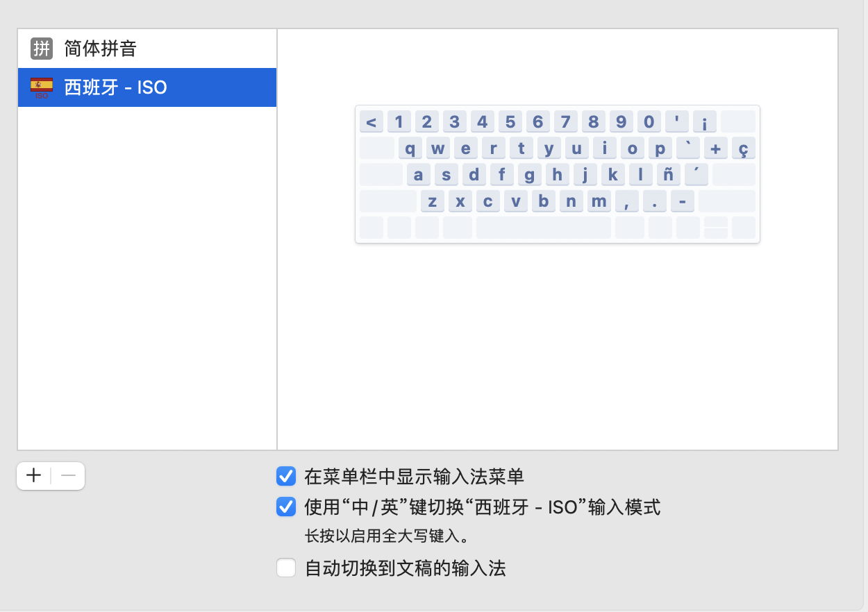Click the 5 key on keyboard preview

click(x=510, y=122)
